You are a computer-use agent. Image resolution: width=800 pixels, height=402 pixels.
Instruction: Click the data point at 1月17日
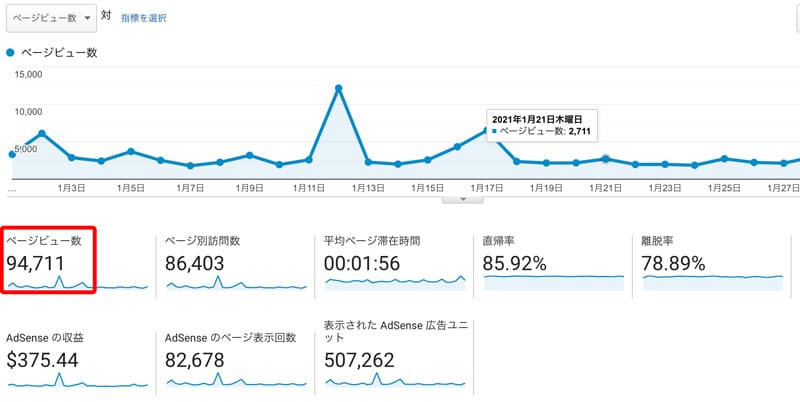click(x=487, y=131)
